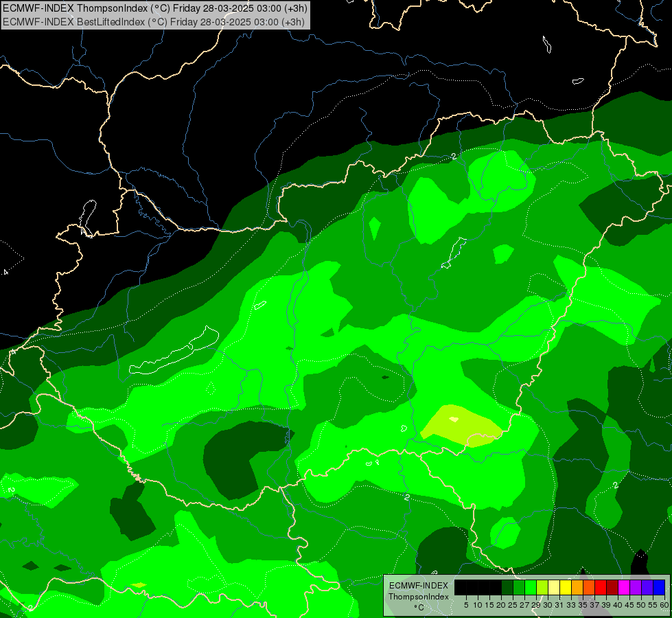
Task: Click the orange-red 35–37 legend swatch
Action: [589, 587]
